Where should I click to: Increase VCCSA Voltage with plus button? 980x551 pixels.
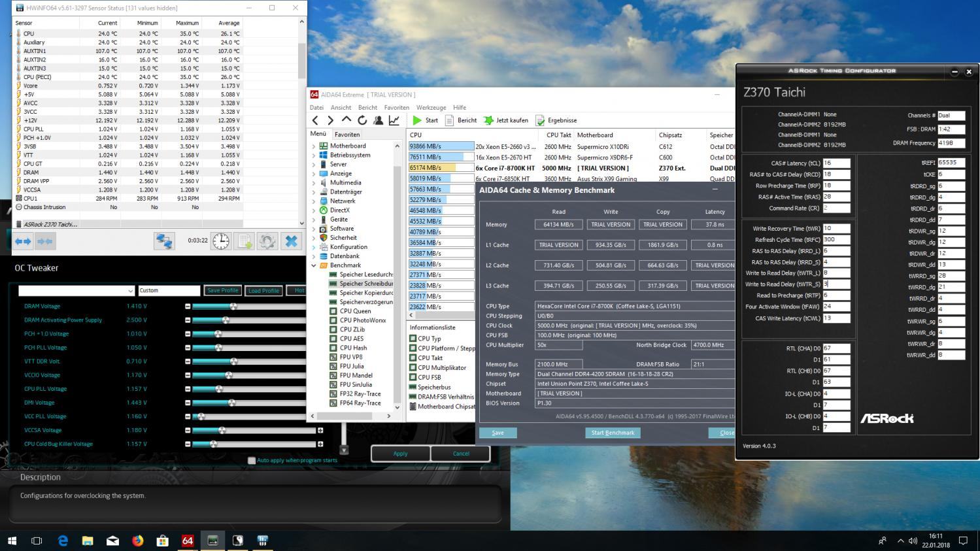[320, 430]
